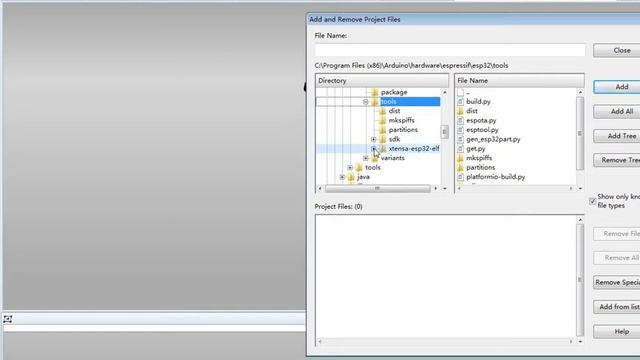Select platformio-build.py in the file list
This screenshot has height=360, width=640.
[496, 177]
